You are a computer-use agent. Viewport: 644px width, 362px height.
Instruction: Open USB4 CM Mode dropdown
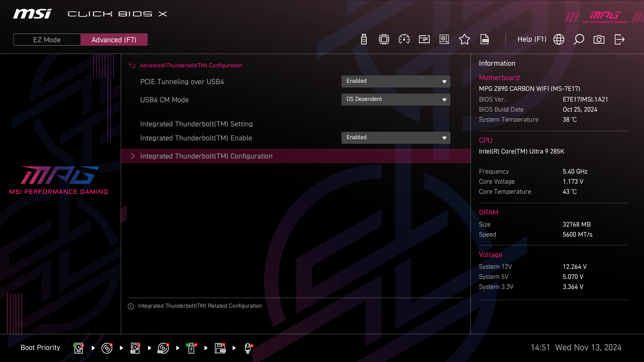395,100
